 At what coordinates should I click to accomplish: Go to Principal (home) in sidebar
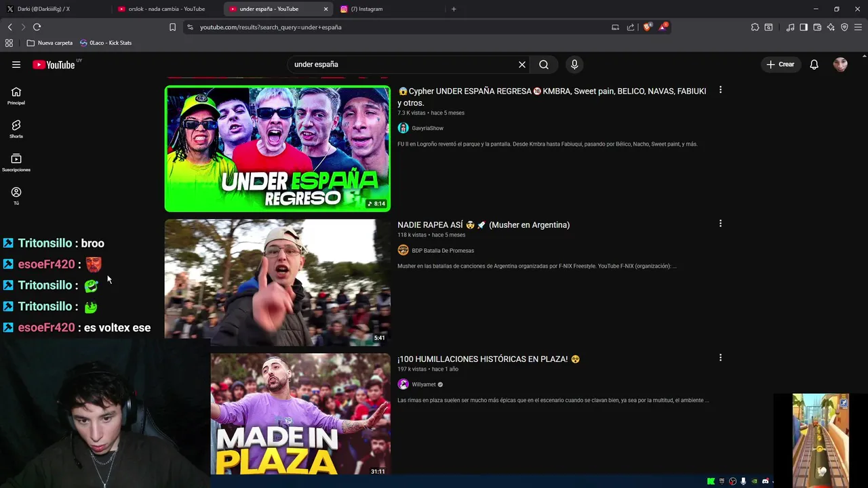point(16,96)
